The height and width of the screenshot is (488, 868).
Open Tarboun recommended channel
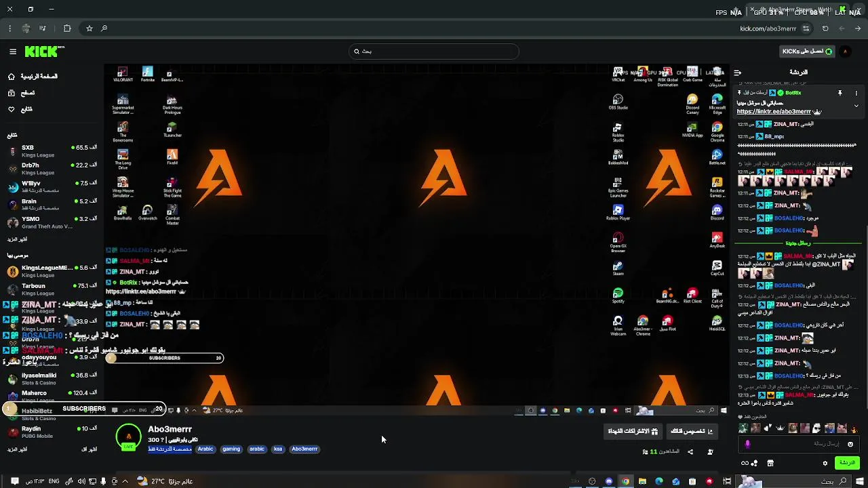(x=53, y=289)
